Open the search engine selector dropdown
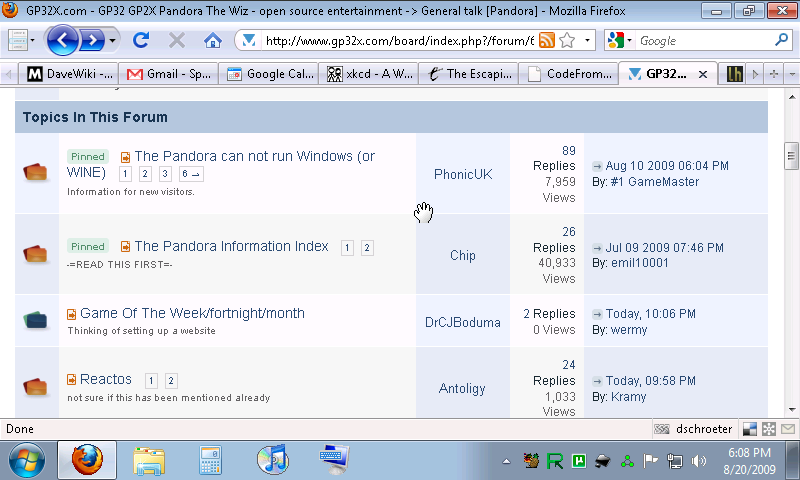 (x=618, y=41)
